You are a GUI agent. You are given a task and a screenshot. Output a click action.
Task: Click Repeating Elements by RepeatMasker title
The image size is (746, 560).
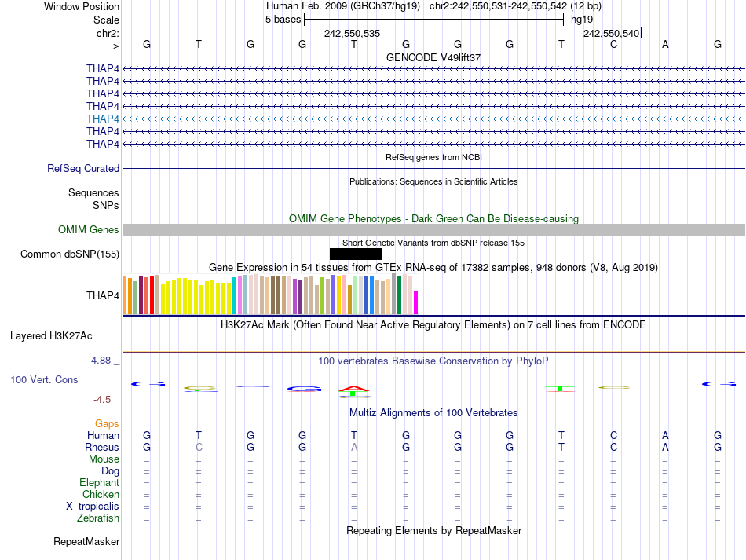coord(434,530)
